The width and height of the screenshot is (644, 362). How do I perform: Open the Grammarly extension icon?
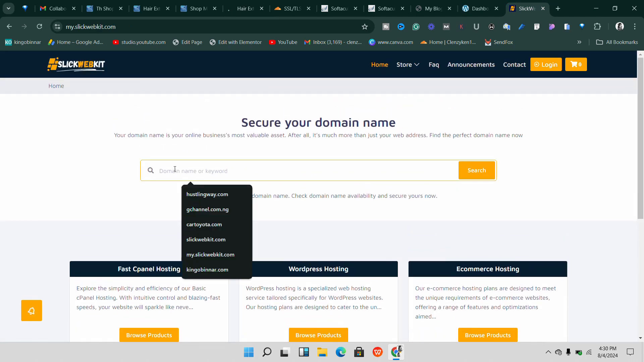pos(416,27)
